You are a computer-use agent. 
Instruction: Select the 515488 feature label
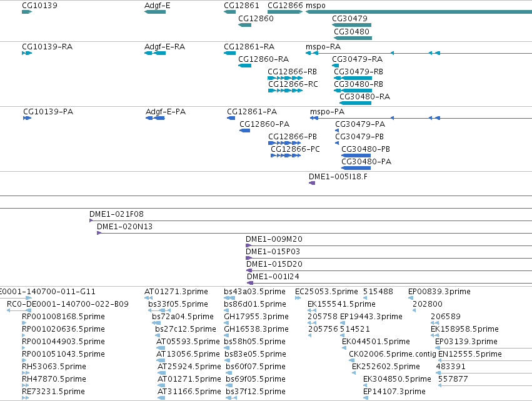378,292
